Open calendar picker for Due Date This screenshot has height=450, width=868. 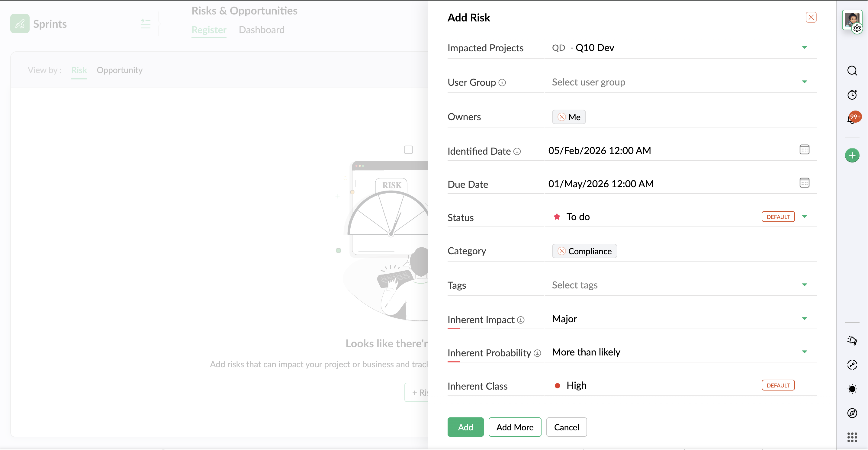pyautogui.click(x=804, y=183)
